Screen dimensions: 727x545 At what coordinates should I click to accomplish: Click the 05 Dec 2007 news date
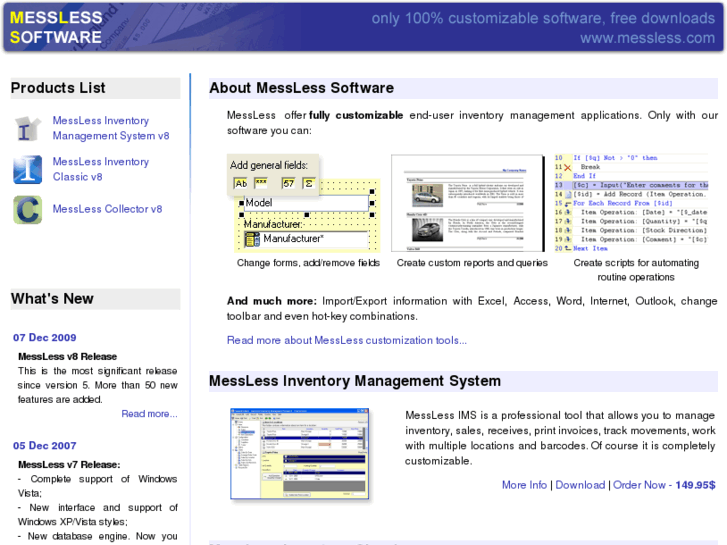[45, 446]
